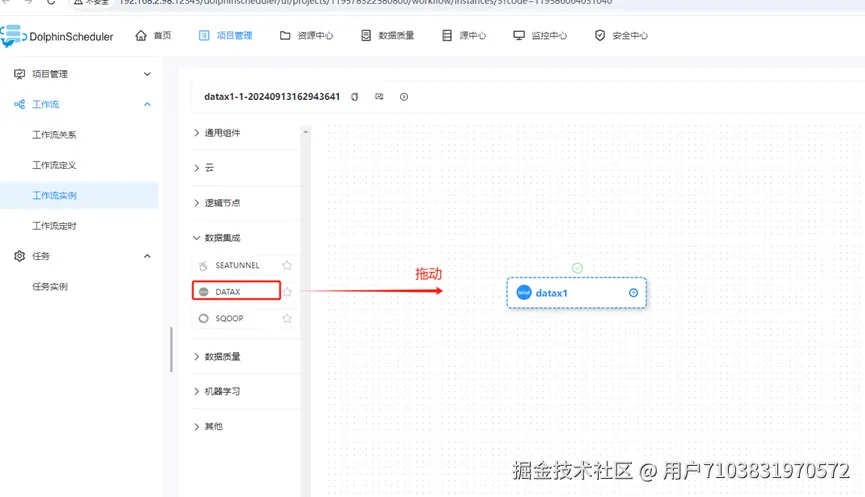Click the green success status icon above datax1

577,268
